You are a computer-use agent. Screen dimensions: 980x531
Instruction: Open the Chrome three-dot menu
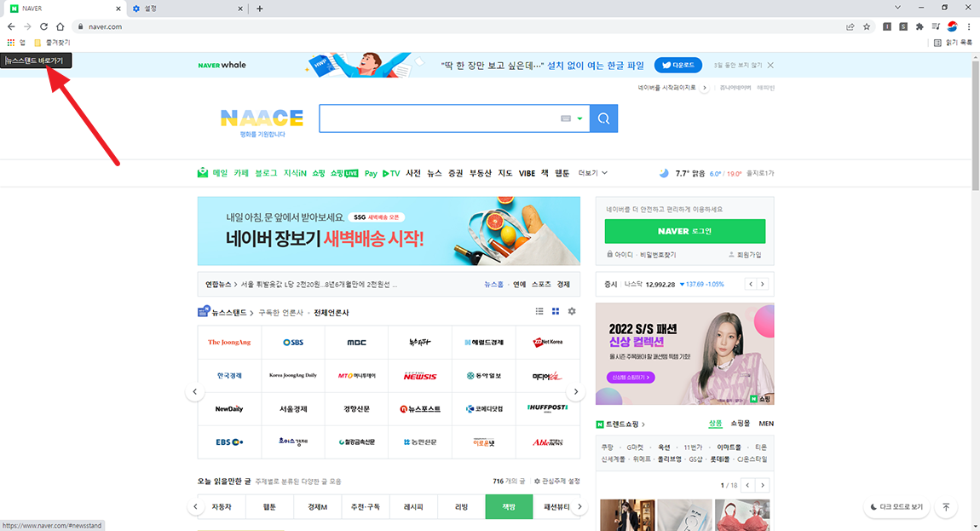[969, 26]
